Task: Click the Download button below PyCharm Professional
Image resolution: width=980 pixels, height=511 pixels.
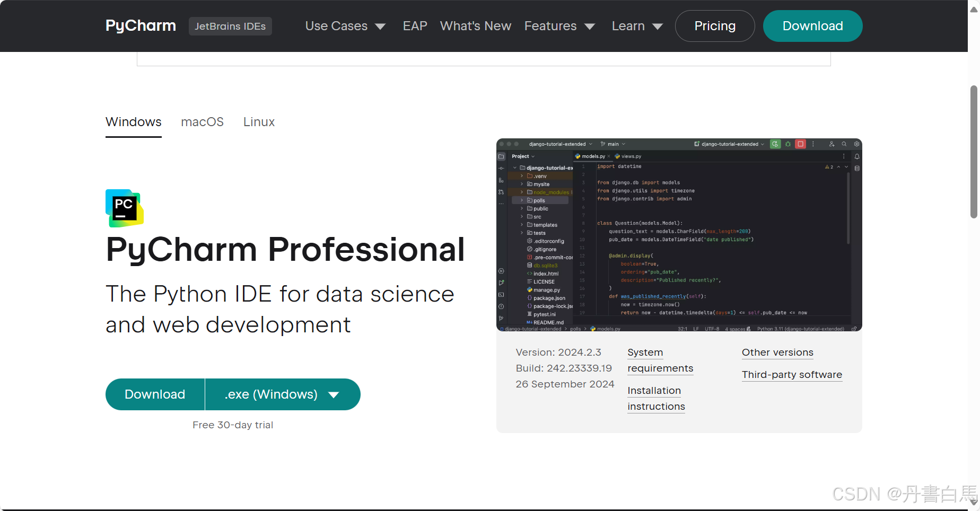Action: [x=155, y=394]
